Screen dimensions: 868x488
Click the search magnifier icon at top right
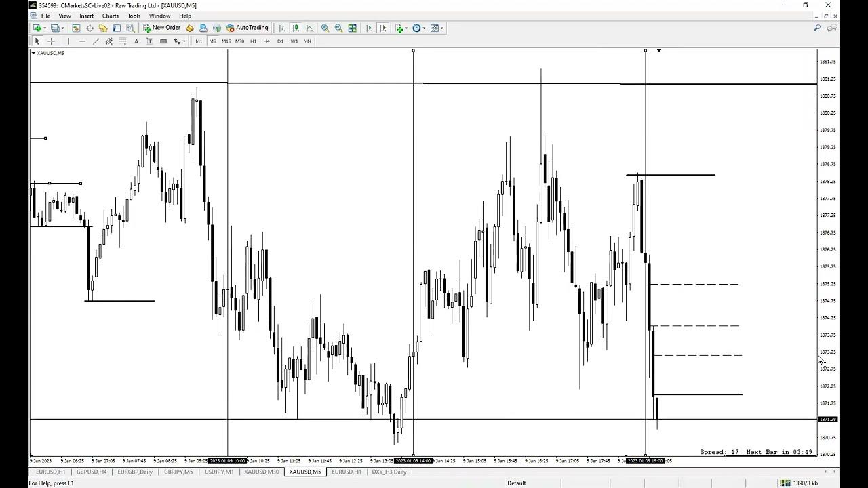click(817, 28)
